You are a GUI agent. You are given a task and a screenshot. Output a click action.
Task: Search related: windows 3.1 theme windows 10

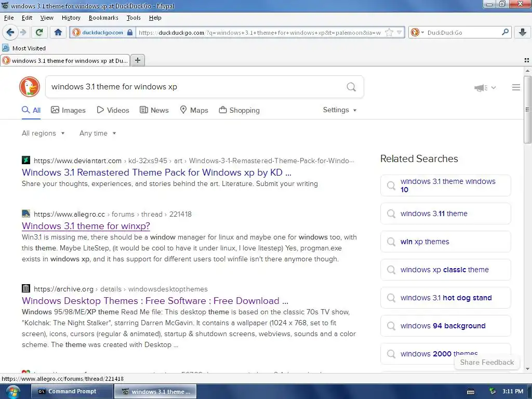445,185
